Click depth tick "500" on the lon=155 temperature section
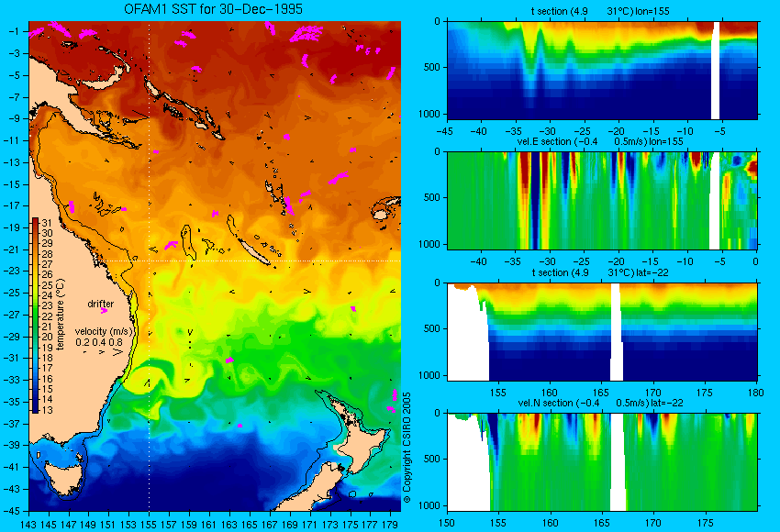This screenshot has width=780, height=532. pos(432,67)
